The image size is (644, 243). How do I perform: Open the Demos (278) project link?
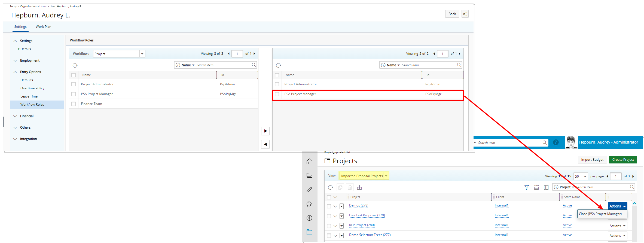pyautogui.click(x=359, y=205)
